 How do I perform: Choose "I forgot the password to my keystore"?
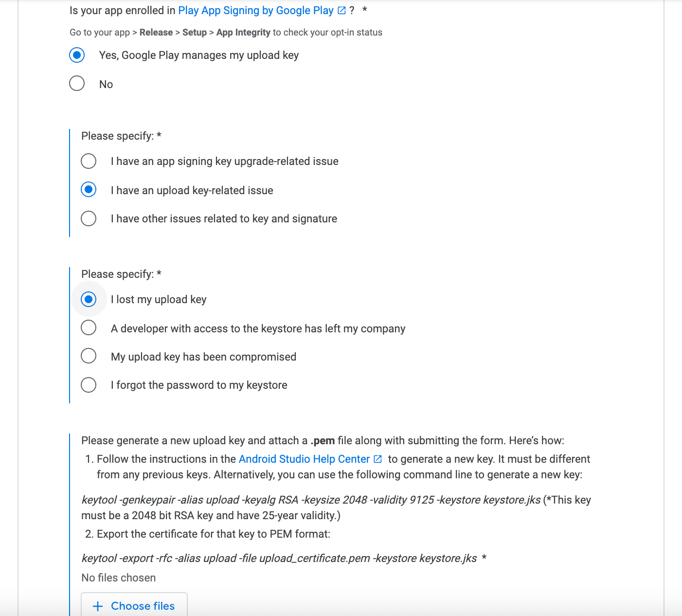89,384
